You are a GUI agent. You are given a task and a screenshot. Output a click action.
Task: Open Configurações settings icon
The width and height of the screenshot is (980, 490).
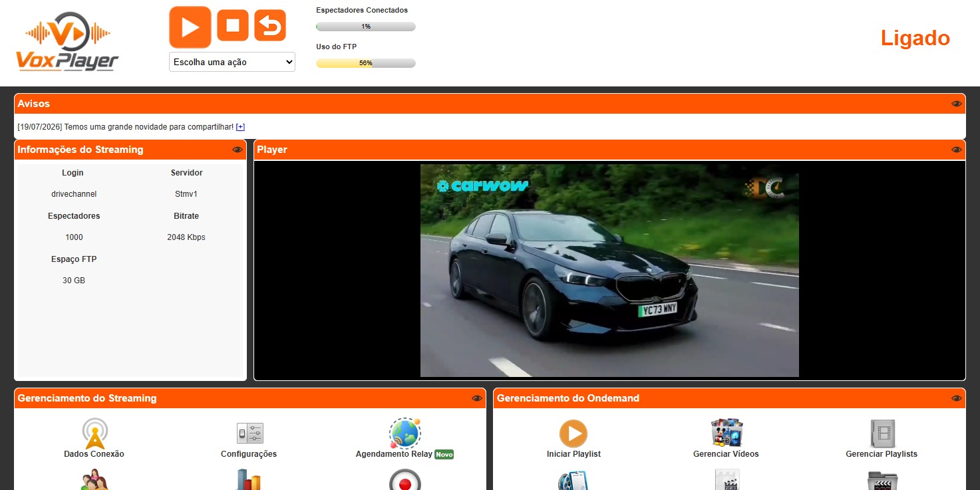pos(250,433)
